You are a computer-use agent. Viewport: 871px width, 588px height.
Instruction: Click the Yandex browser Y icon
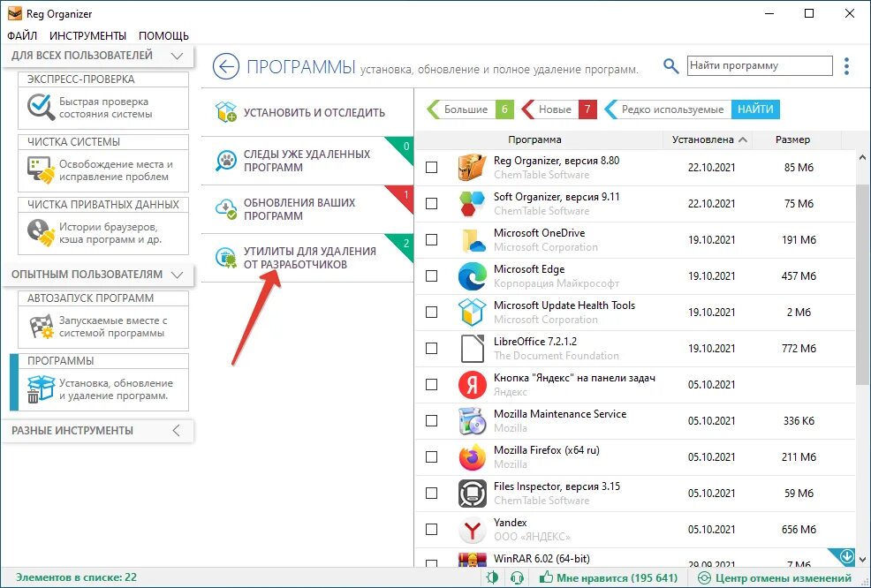point(473,529)
